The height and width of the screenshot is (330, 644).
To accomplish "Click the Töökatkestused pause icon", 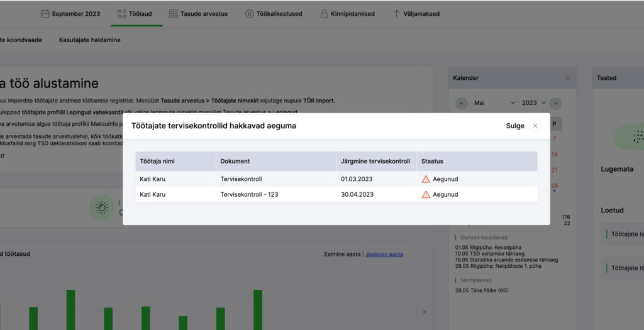I will (249, 14).
